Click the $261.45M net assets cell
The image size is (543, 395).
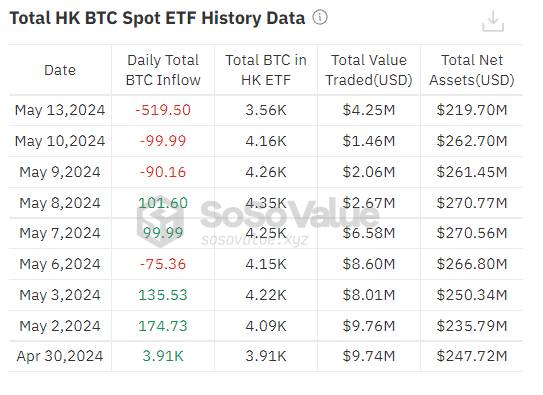click(x=472, y=172)
